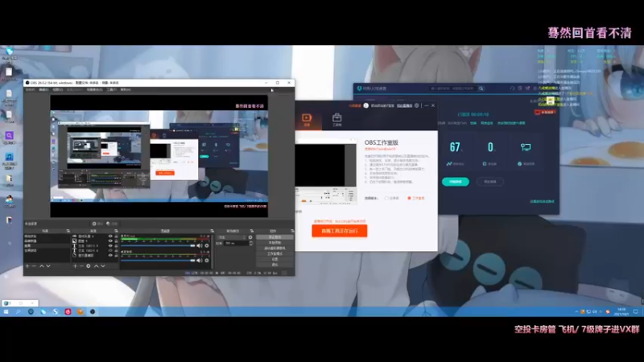Mute the second mixer channel speaker icon

(199, 260)
